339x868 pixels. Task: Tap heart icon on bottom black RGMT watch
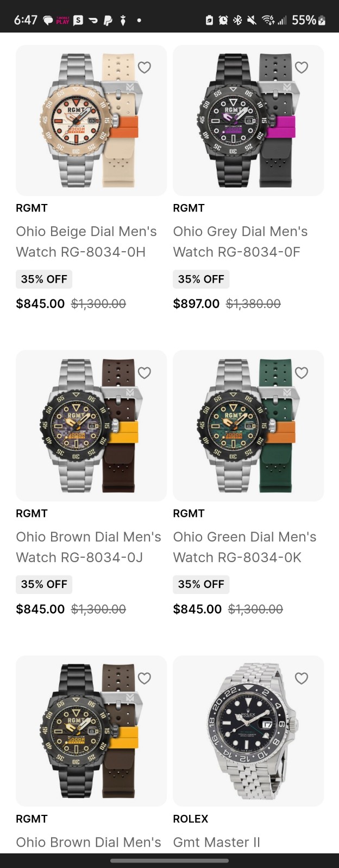(145, 678)
